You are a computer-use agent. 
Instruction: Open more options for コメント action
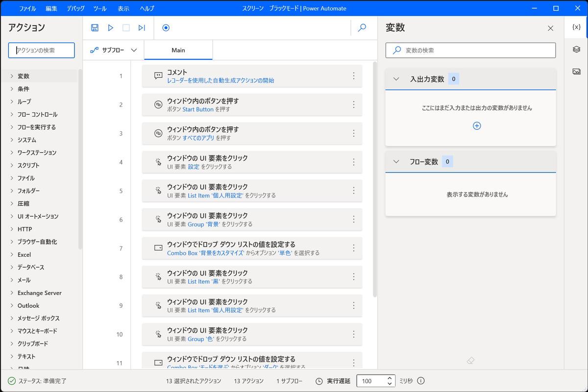(x=354, y=76)
